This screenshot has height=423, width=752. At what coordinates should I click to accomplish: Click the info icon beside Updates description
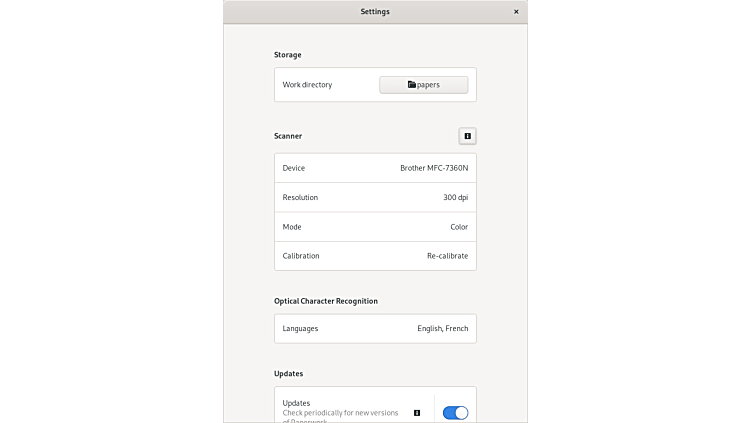point(417,412)
